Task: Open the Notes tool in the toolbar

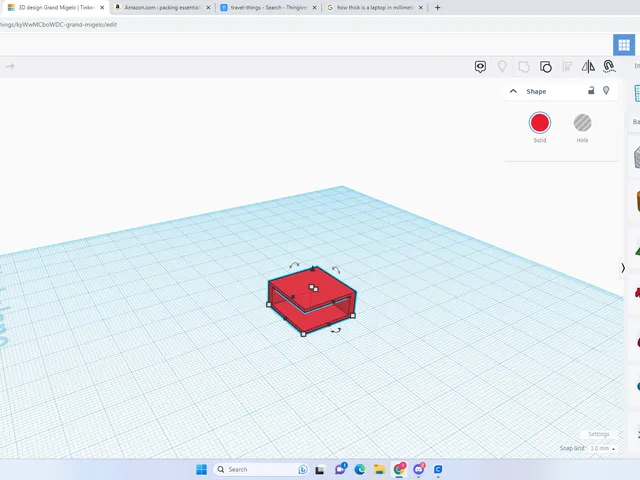Action: tap(480, 67)
